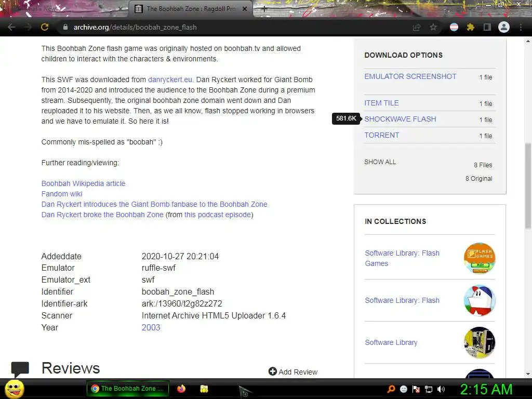Screen dimensions: 532x399
Task: Click the Add Review button
Action: click(x=293, y=372)
